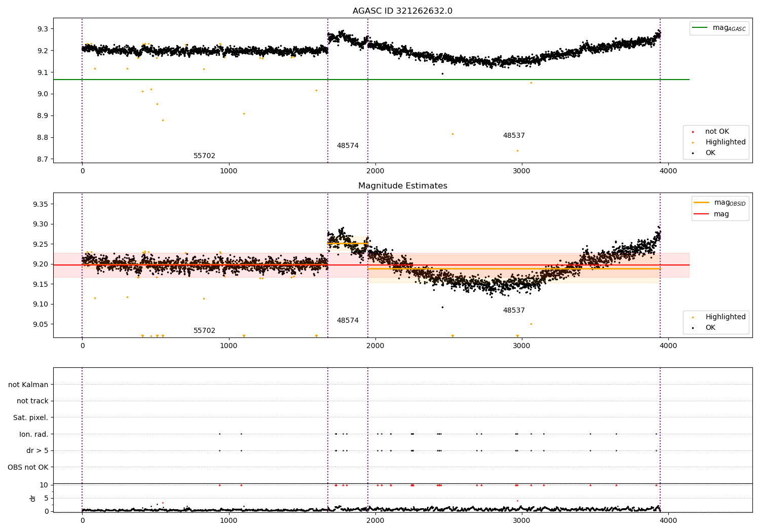Click the "55702" annotation in the Magnitude Estimates plot
Viewport: 760px width, 532px height.
(204, 331)
